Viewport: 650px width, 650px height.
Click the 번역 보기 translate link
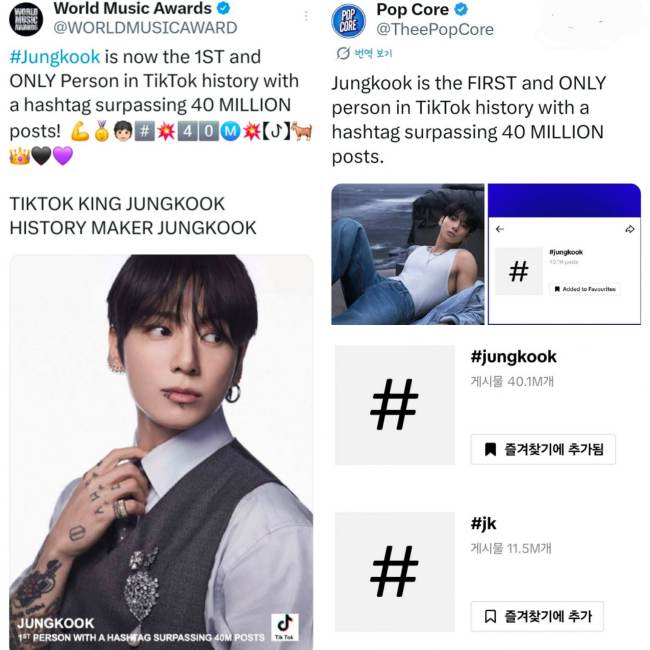[373, 53]
